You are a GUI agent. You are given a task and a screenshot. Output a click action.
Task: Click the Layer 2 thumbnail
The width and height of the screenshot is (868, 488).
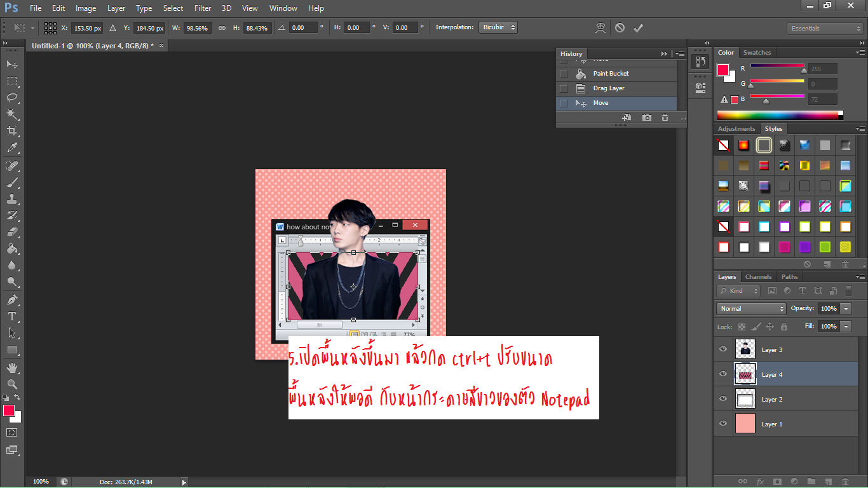745,399
